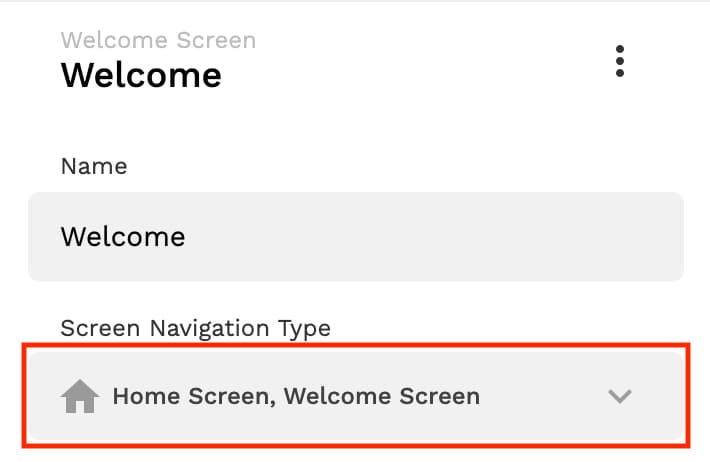Open the three-dot options menu
The image size is (710, 462).
click(x=620, y=61)
